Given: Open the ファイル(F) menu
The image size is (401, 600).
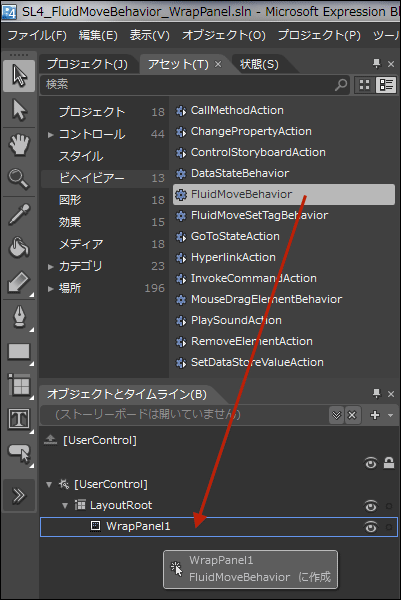Looking at the screenshot, I should coord(37,36).
